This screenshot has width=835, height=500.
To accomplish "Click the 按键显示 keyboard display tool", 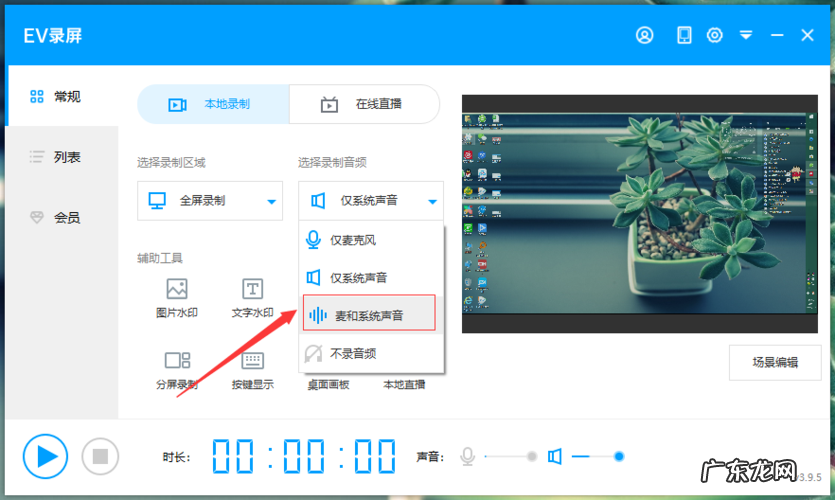I will click(253, 369).
